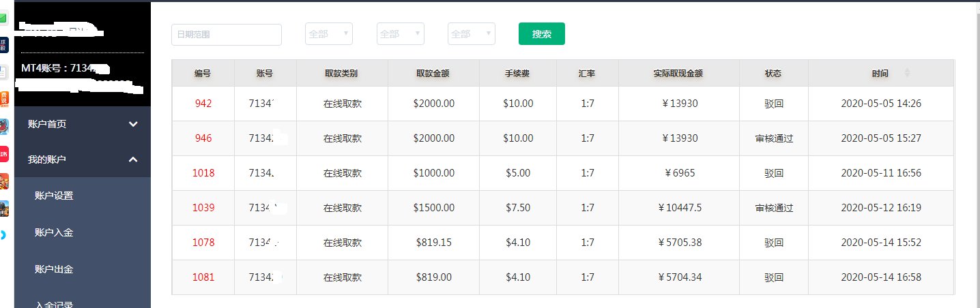980x308 pixels.
Task: Expand the 账户首页 chevron arrow
Action: [134, 124]
